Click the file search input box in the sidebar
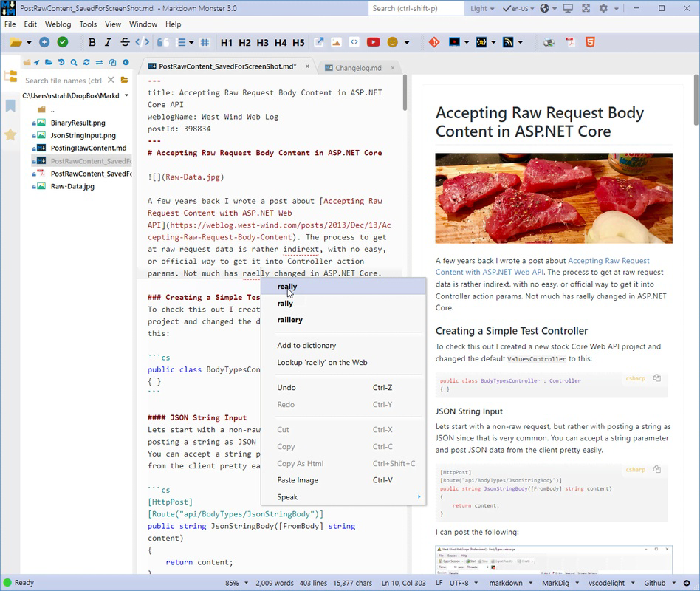Image resolution: width=700 pixels, height=591 pixels. (x=66, y=80)
